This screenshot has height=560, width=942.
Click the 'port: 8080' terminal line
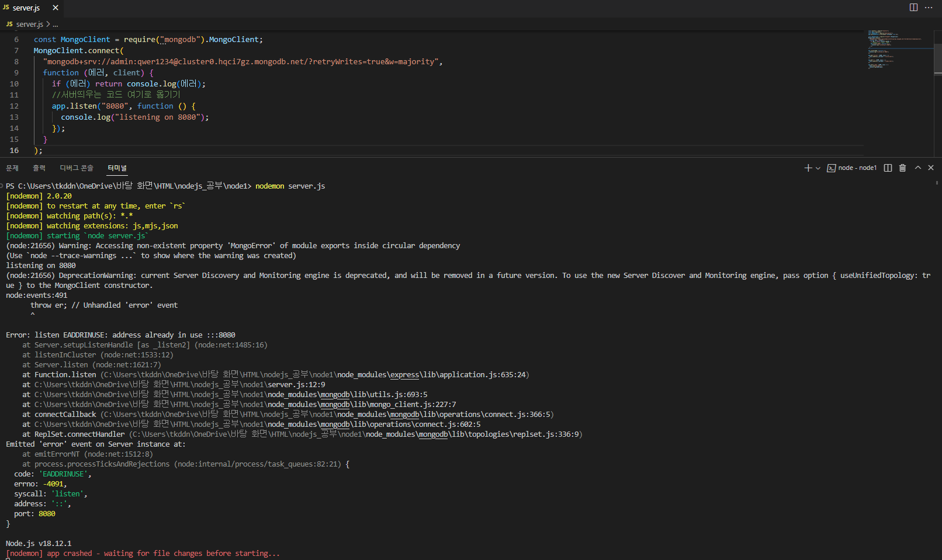pos(34,514)
